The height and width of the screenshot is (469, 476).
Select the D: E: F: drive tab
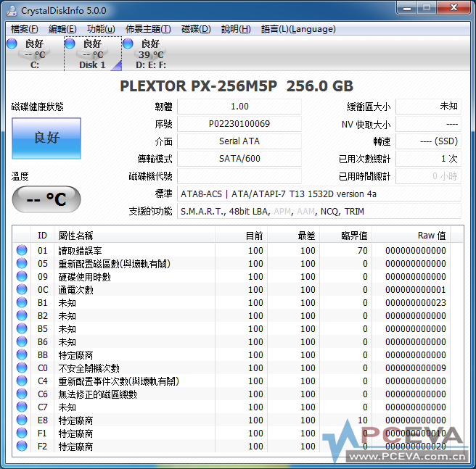click(x=151, y=54)
